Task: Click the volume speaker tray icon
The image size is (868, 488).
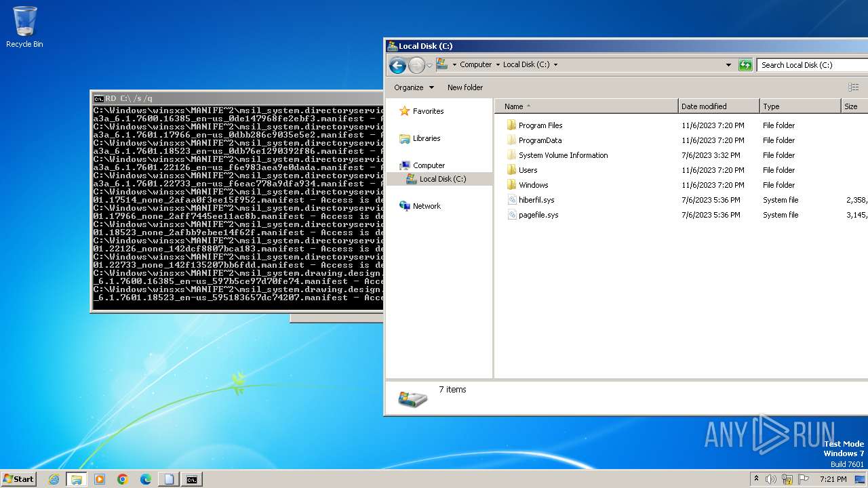Action: [x=771, y=479]
